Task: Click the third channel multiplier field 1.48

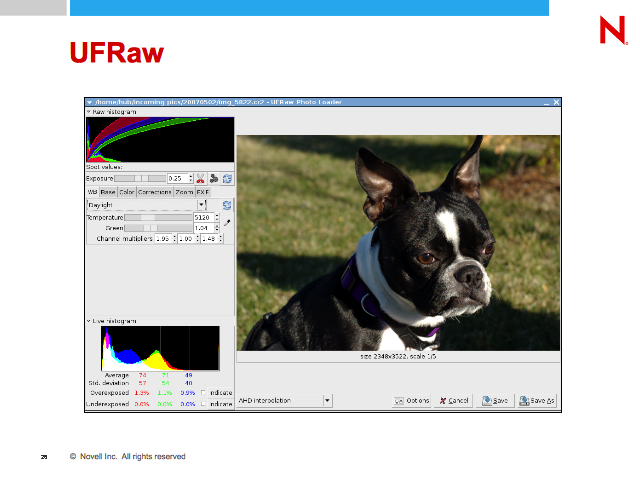Action: tap(209, 238)
